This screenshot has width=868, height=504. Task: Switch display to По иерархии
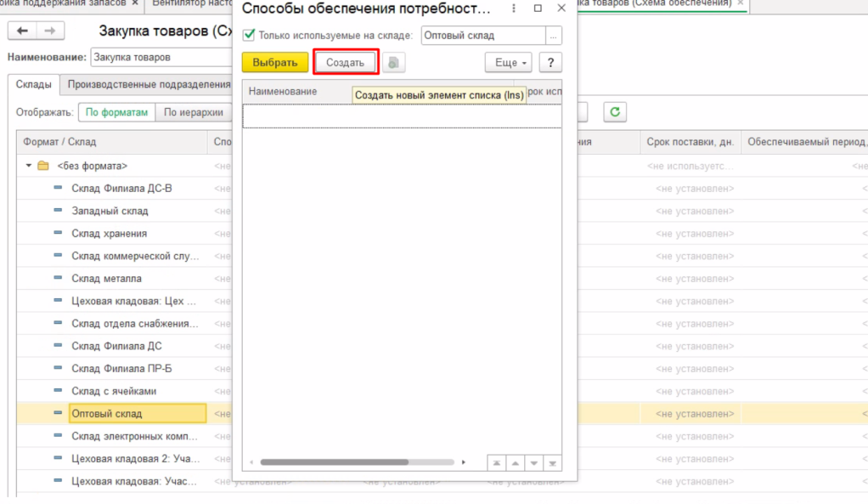(x=194, y=112)
